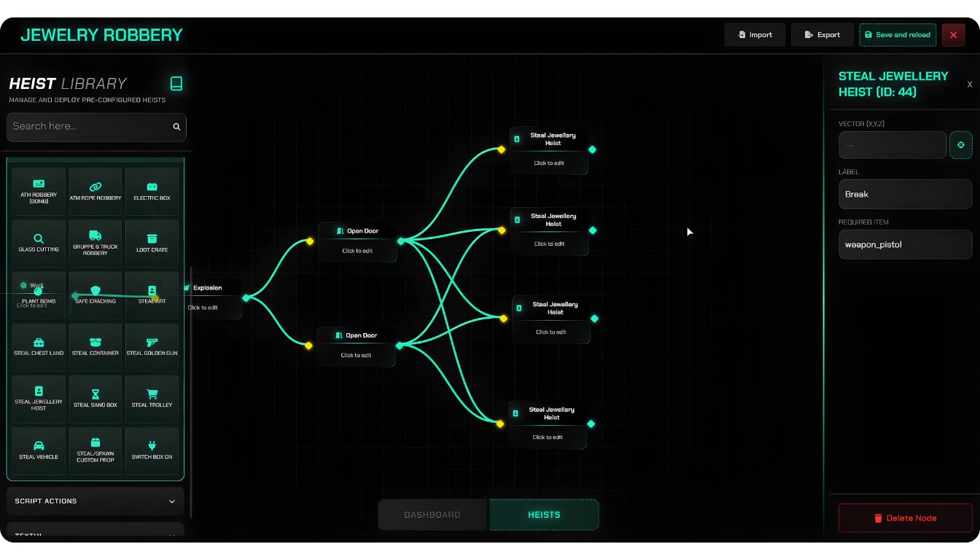Select the Steal Chest Land tile
Image resolution: width=980 pixels, height=560 pixels.
click(x=39, y=346)
